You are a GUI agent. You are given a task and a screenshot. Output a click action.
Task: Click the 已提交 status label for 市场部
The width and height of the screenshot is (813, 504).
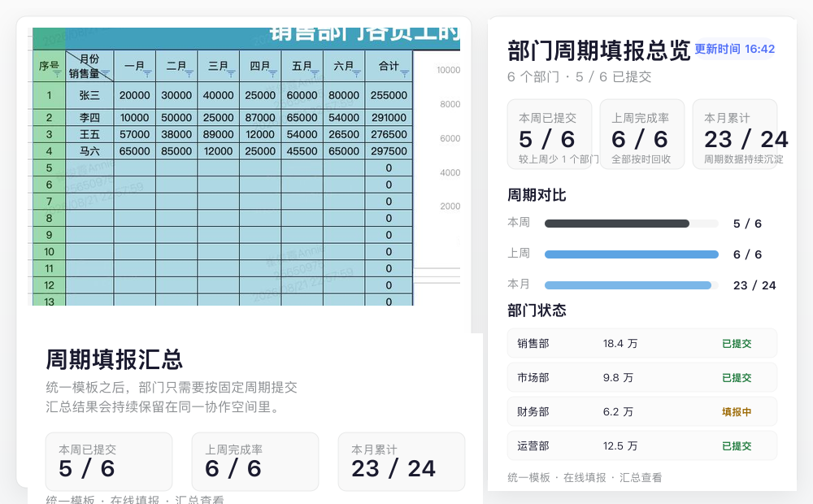737,378
